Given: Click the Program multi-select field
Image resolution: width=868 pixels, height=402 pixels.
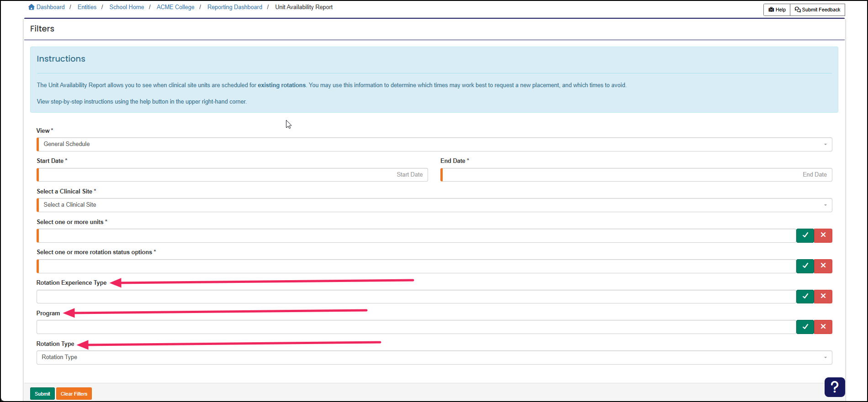Looking at the screenshot, I should 416,327.
